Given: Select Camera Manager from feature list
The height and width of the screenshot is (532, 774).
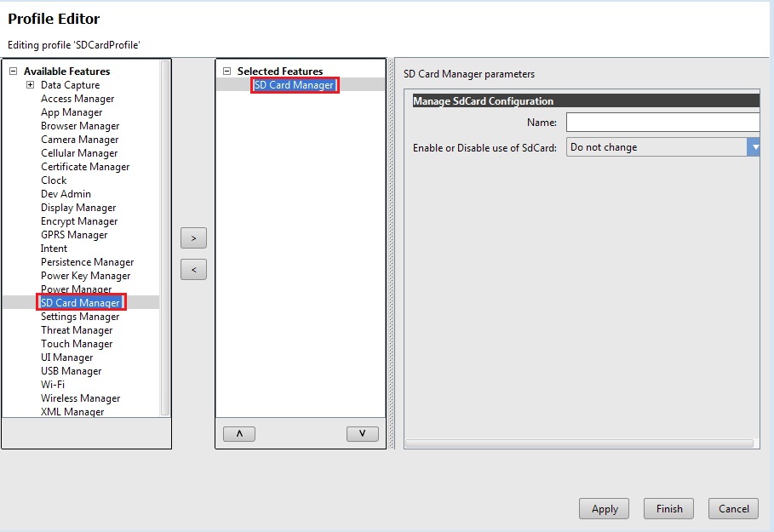Looking at the screenshot, I should click(x=79, y=140).
